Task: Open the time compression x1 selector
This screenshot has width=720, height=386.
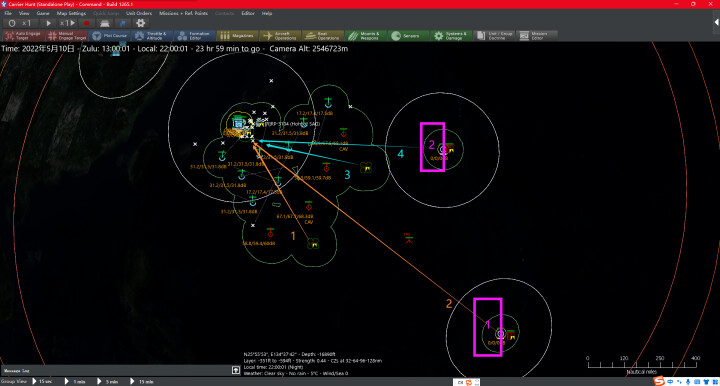Action: (x=27, y=23)
